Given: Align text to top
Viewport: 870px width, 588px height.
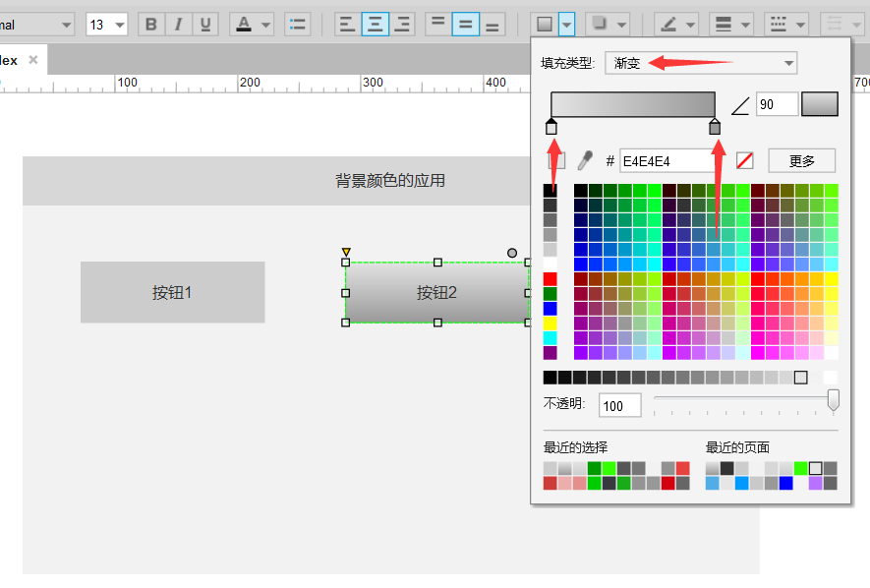Looking at the screenshot, I should tap(437, 25).
